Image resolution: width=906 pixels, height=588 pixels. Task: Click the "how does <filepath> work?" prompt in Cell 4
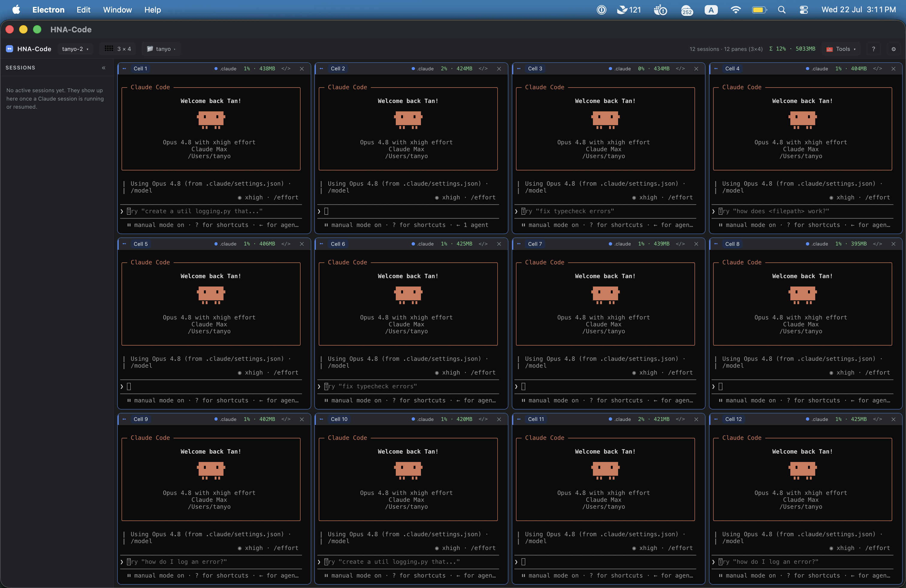tap(781, 211)
